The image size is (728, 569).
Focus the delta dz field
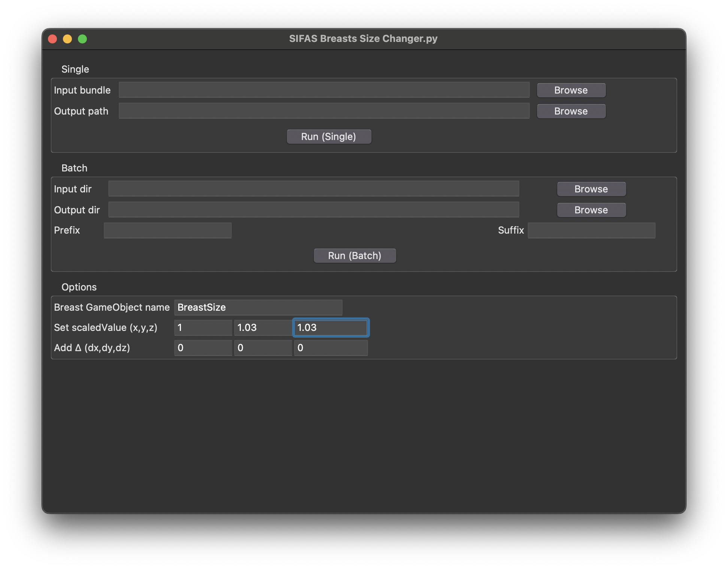331,348
